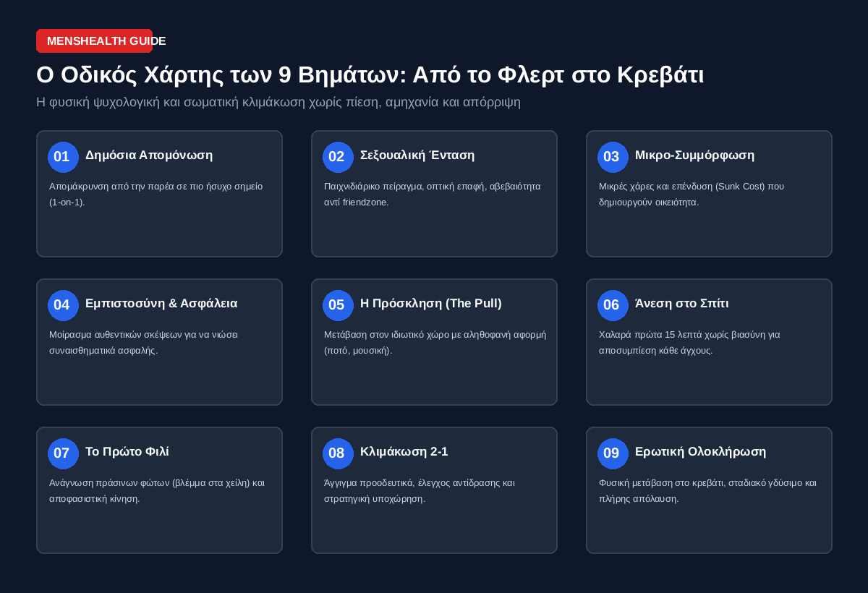Click the subtitle 'Η φυσική ψυχολογική και σωματική κλιμάκωση'

[x=278, y=102]
